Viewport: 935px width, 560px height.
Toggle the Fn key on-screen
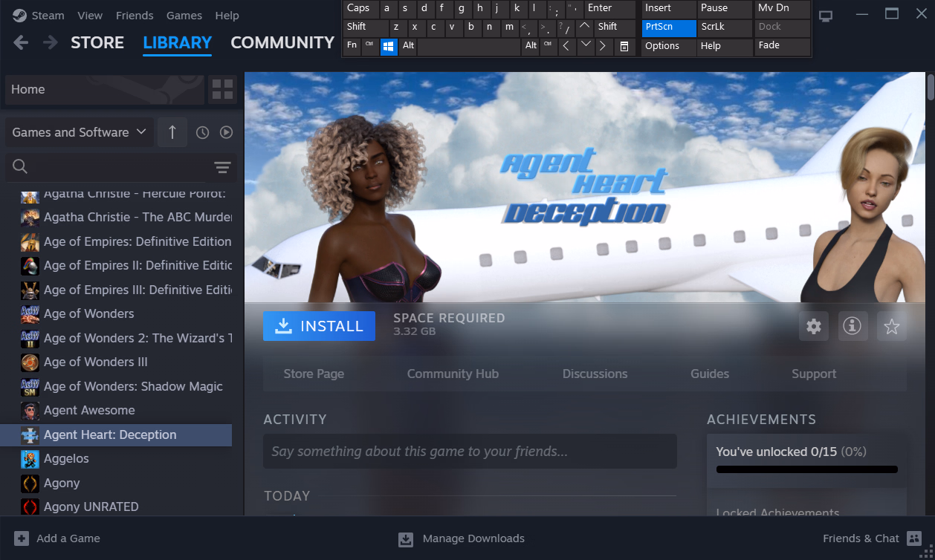pos(352,46)
